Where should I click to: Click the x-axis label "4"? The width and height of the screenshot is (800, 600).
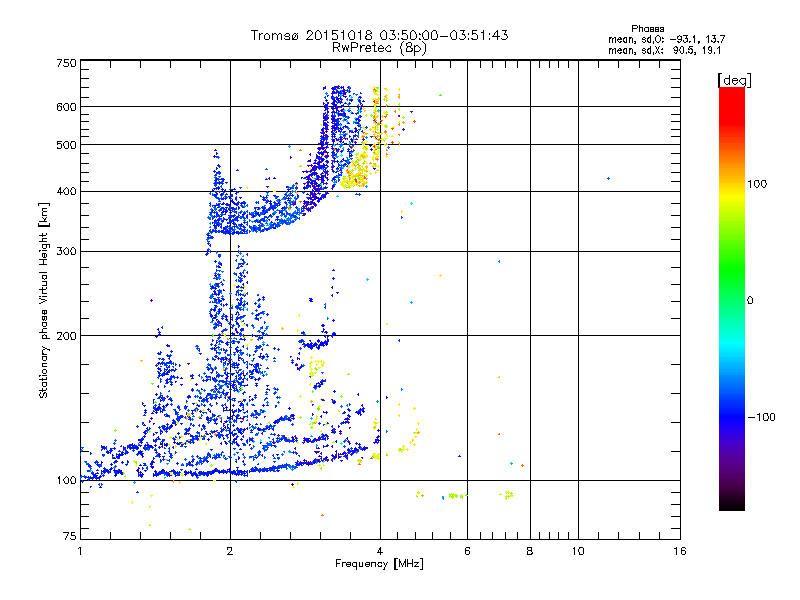pyautogui.click(x=380, y=551)
